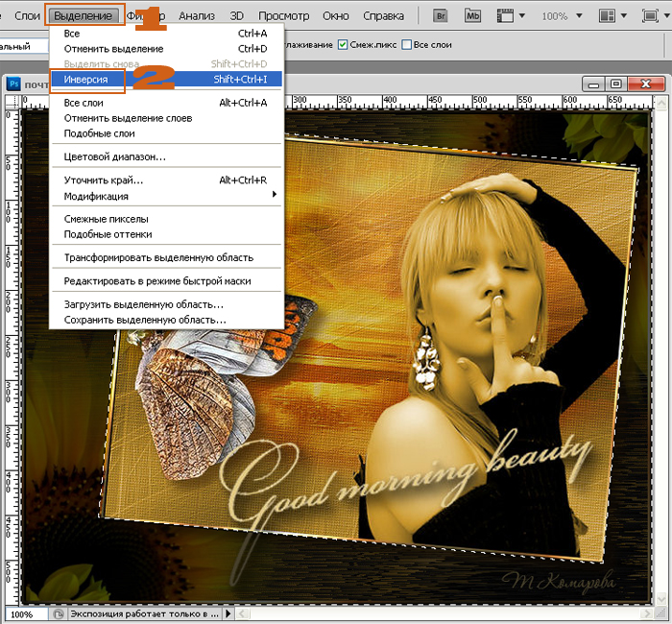Open the Выделение menu

pyautogui.click(x=84, y=16)
